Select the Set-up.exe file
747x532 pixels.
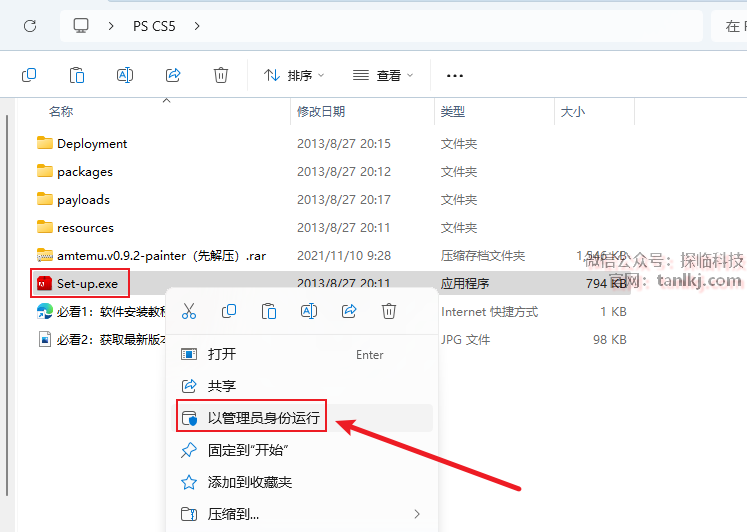pyautogui.click(x=87, y=283)
